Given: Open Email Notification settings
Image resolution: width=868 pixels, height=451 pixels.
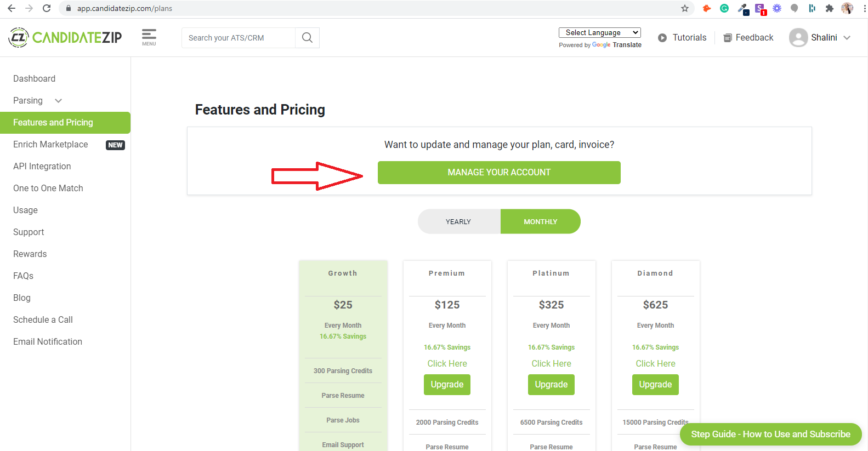Looking at the screenshot, I should click(48, 341).
